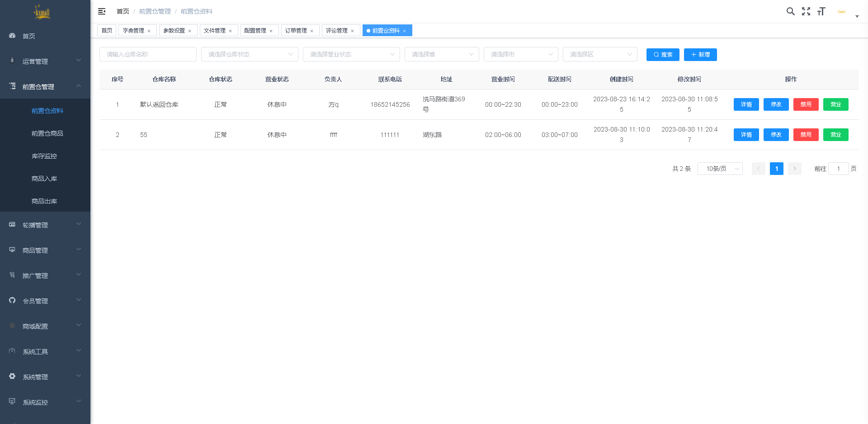Image resolution: width=868 pixels, height=424 pixels.
Task: Open the global search magnifier icon
Action: (791, 11)
